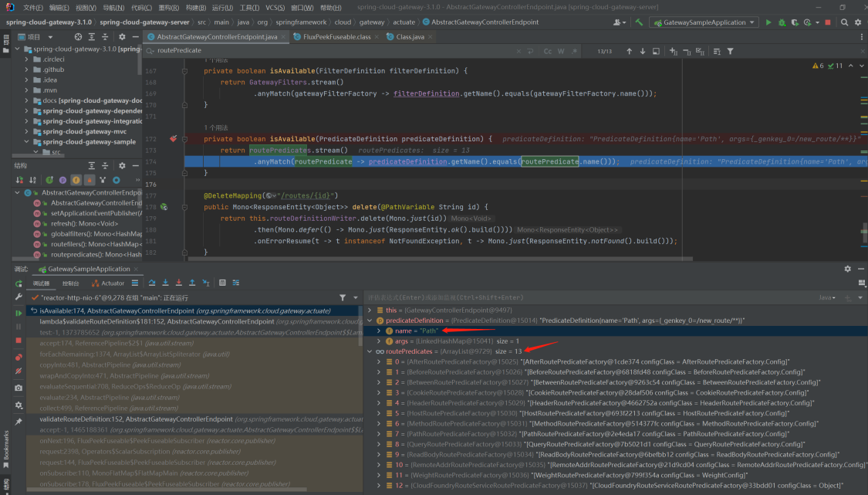Viewport: 868px width, 495px height.
Task: Click View Breakpoints icon in debug sidebar
Action: click(19, 358)
